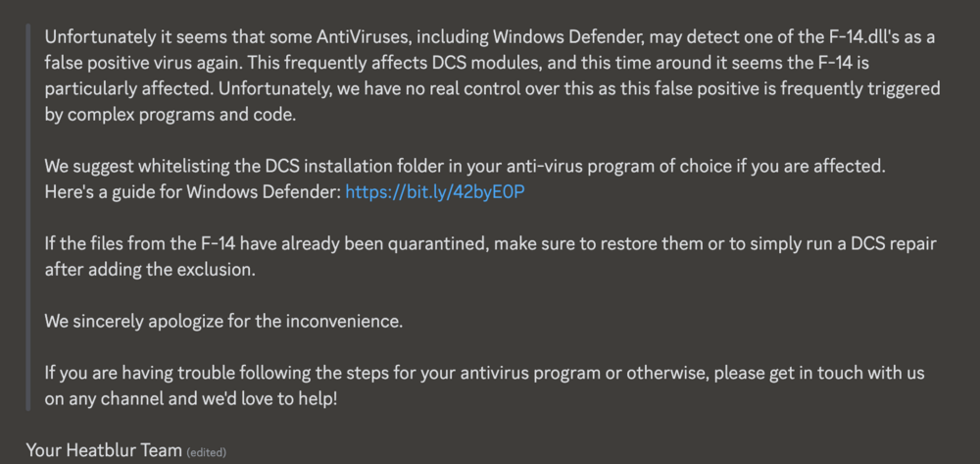Click the "Your Heatblur Team" signature text
This screenshot has height=464, width=980.
tap(104, 450)
